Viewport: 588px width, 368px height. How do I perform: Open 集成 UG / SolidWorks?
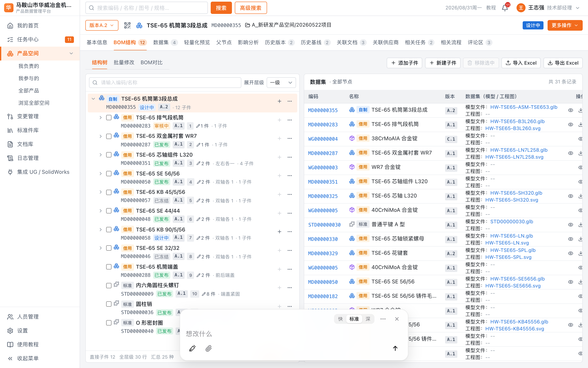(40, 172)
